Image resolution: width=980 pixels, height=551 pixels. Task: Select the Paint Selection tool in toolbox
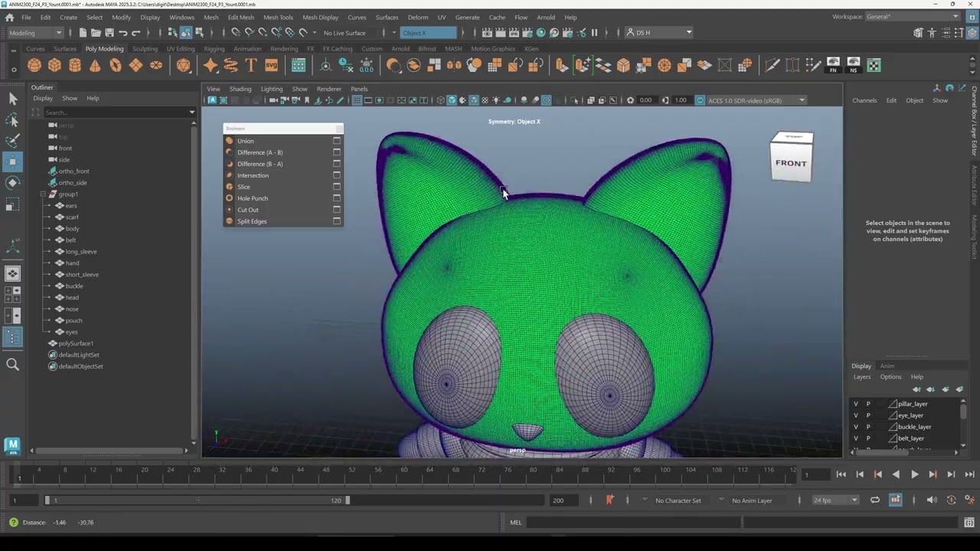point(12,140)
